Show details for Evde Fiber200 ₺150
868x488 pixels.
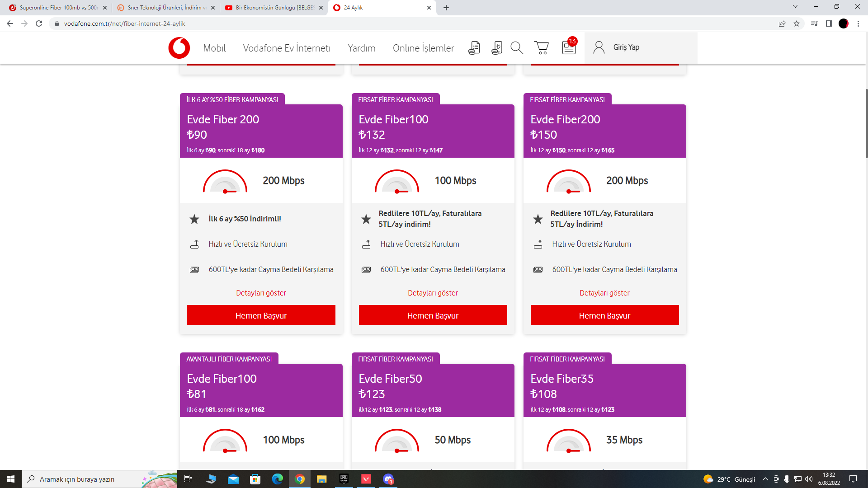(604, 293)
